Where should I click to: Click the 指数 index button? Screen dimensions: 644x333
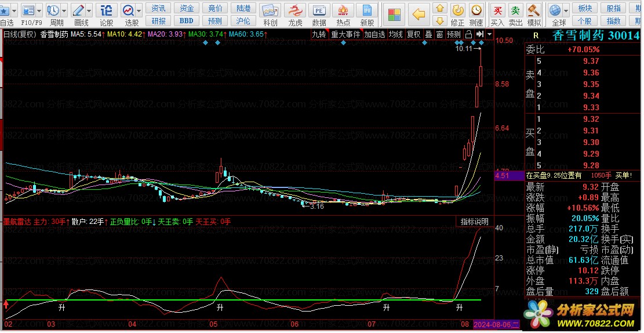coord(614,21)
